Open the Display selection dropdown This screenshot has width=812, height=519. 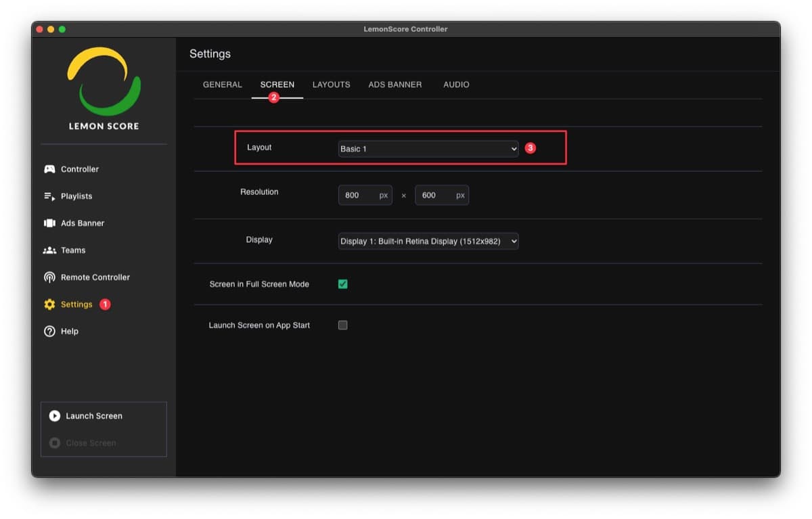coord(428,242)
